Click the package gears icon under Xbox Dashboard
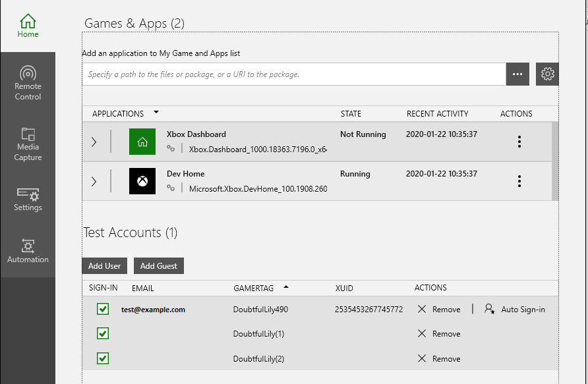588x384 pixels. click(171, 149)
